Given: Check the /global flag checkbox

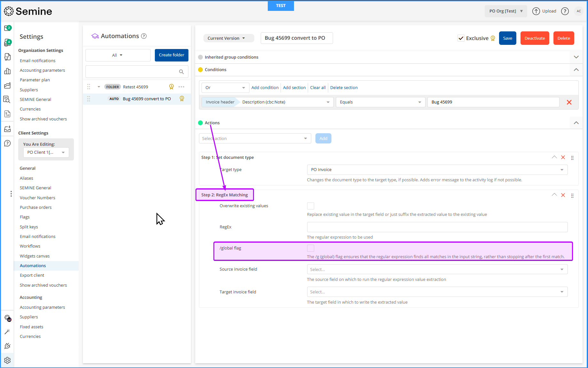Looking at the screenshot, I should 310,248.
